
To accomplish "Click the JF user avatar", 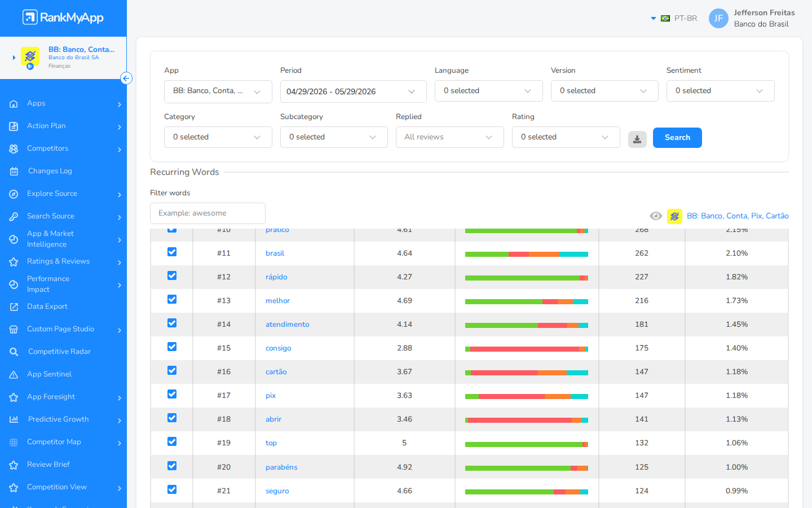I will pyautogui.click(x=718, y=18).
